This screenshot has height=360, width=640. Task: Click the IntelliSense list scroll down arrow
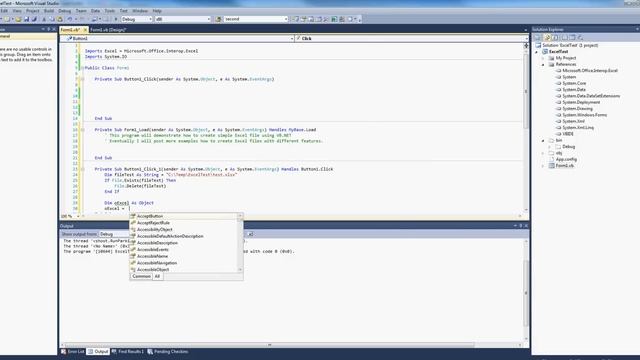240,269
